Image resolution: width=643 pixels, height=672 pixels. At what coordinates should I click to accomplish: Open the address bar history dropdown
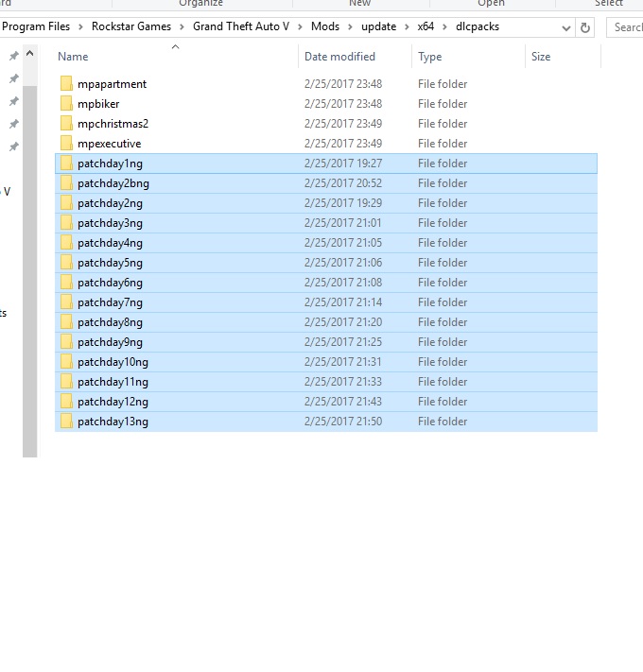coord(565,28)
